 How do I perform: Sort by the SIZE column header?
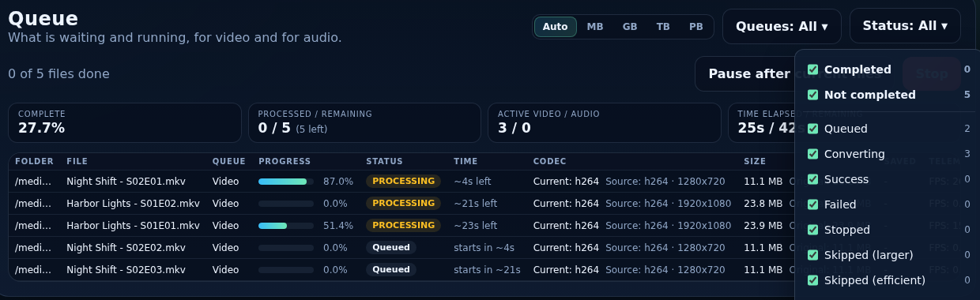click(x=755, y=162)
